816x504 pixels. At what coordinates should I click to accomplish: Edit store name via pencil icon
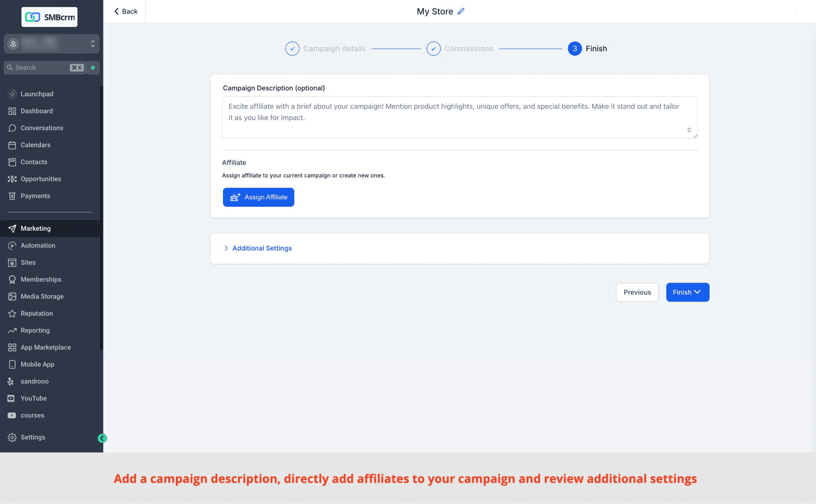461,11
